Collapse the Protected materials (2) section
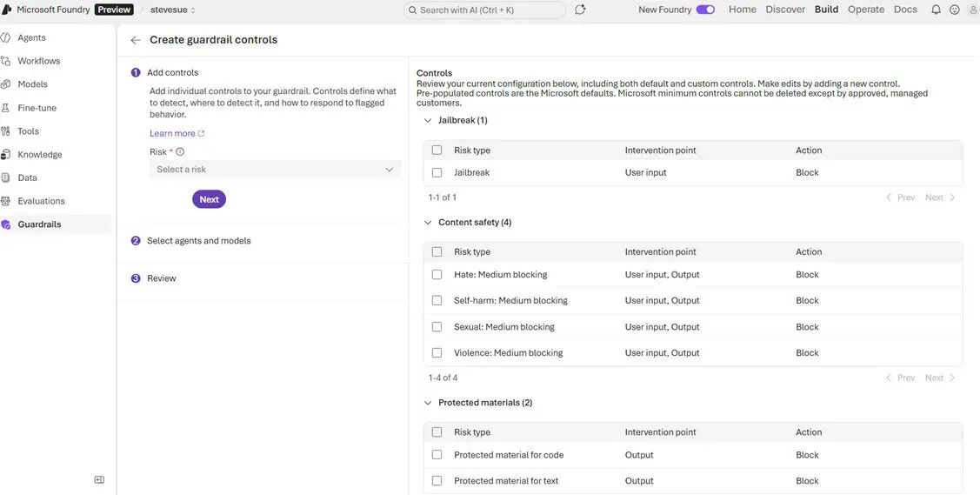The height and width of the screenshot is (495, 980). [x=428, y=403]
